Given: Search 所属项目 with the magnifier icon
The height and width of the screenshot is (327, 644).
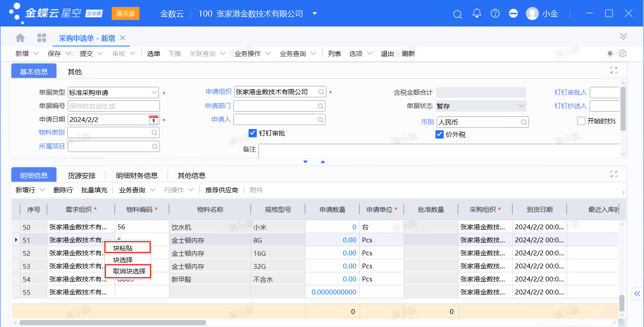Looking at the screenshot, I should (x=155, y=146).
